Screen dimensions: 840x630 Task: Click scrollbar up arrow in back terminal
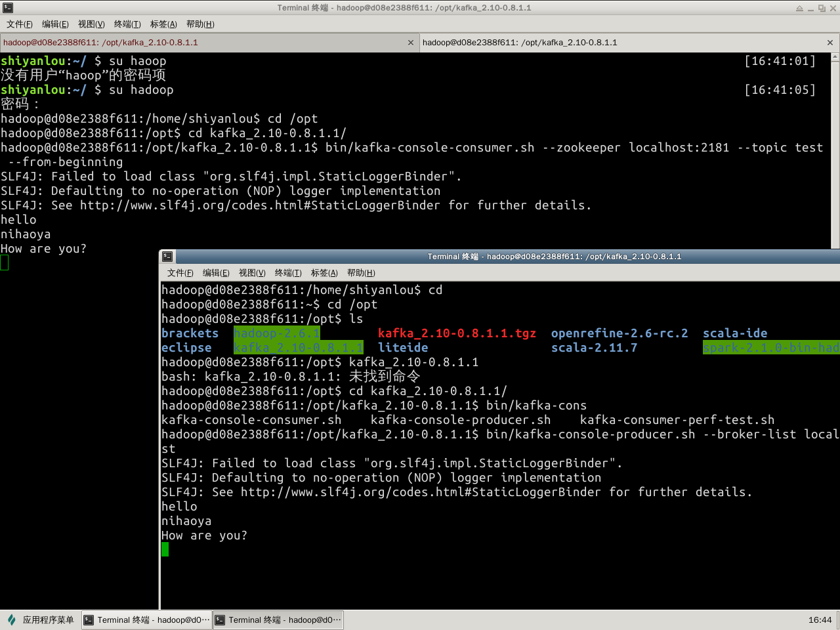coord(835,57)
